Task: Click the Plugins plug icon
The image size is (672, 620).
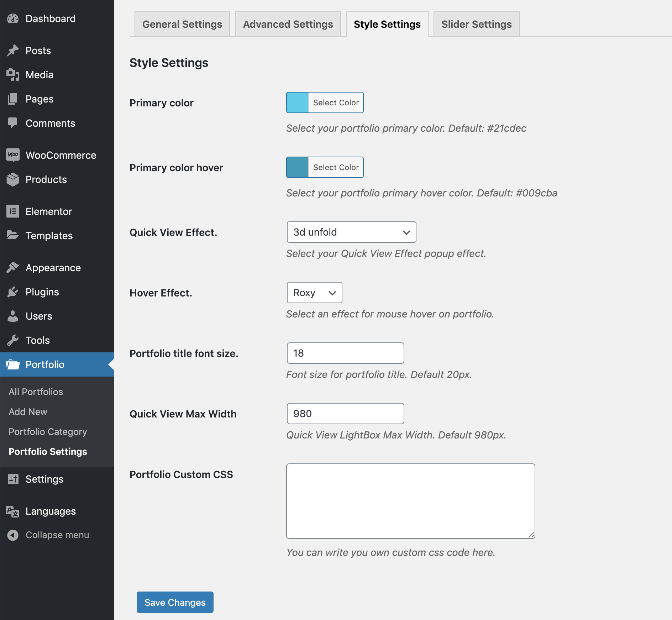Action: [13, 292]
